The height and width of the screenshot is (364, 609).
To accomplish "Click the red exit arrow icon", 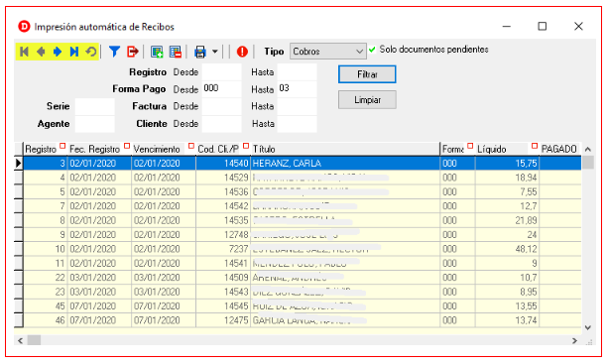I will coord(133,52).
